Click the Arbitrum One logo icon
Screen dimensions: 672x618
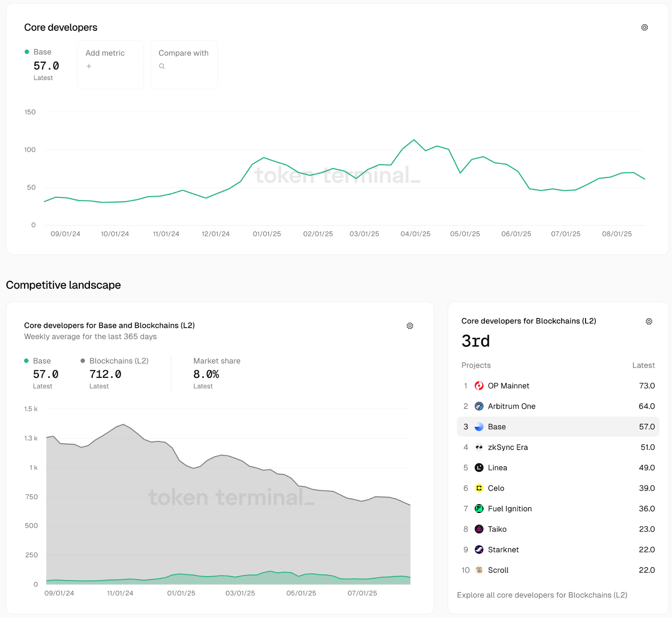pyautogui.click(x=479, y=406)
